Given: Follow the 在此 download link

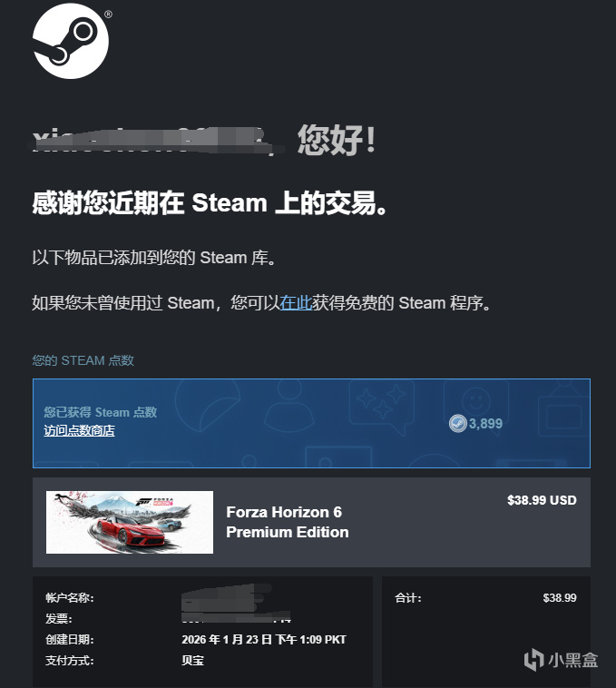Looking at the screenshot, I should click(x=296, y=303).
